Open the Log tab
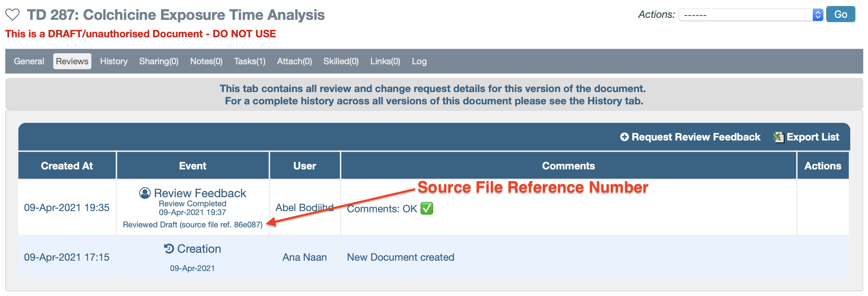Viewport: 868px width, 296px height. pos(419,61)
